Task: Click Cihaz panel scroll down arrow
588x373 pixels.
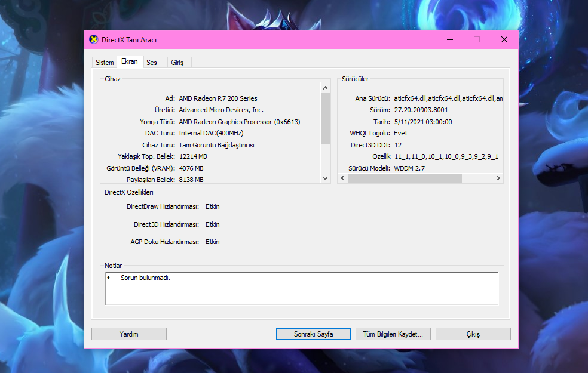Action: point(325,178)
